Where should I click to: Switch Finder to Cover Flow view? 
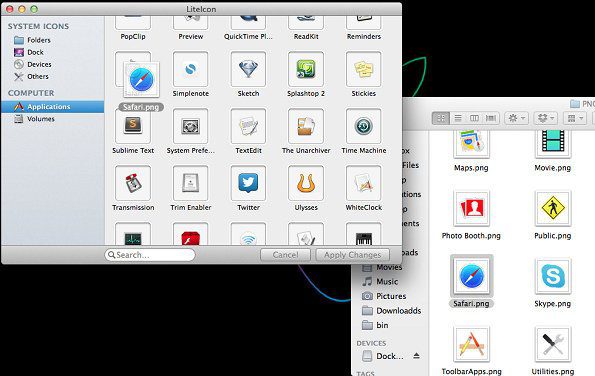tap(491, 118)
